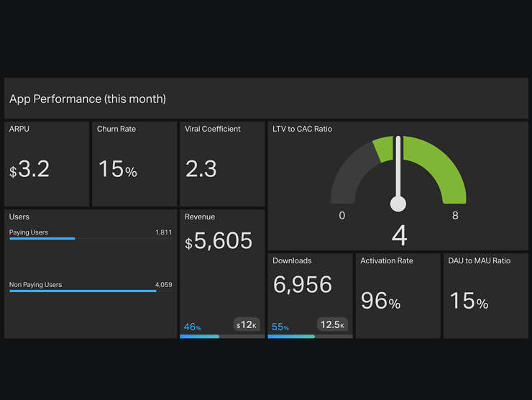Select the Revenue widget label
Screen dimensions: 532x400
pyautogui.click(x=200, y=217)
